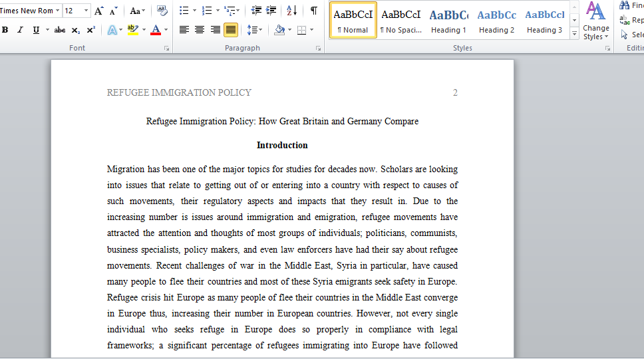Screen dimensions: 644x359
Task: Expand font color dropdown arrow
Action: click(x=166, y=30)
